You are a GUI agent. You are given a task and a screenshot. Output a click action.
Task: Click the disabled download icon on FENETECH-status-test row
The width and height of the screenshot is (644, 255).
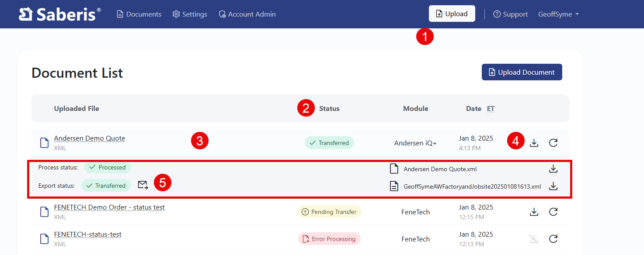point(534,239)
